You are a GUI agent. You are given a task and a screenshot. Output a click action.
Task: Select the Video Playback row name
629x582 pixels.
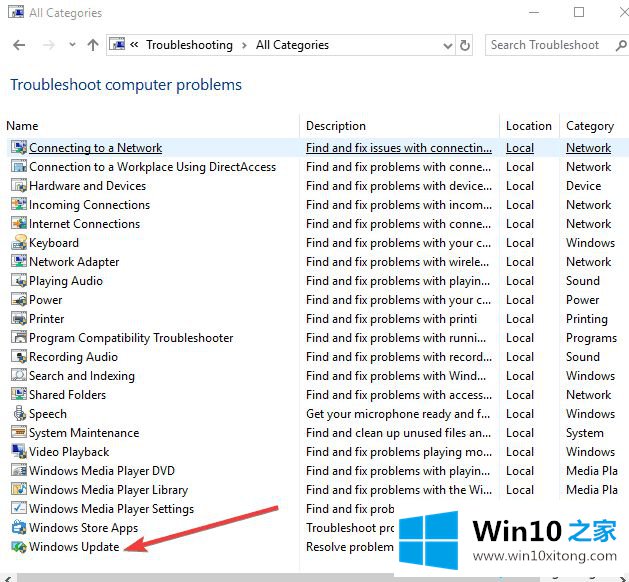tap(69, 452)
